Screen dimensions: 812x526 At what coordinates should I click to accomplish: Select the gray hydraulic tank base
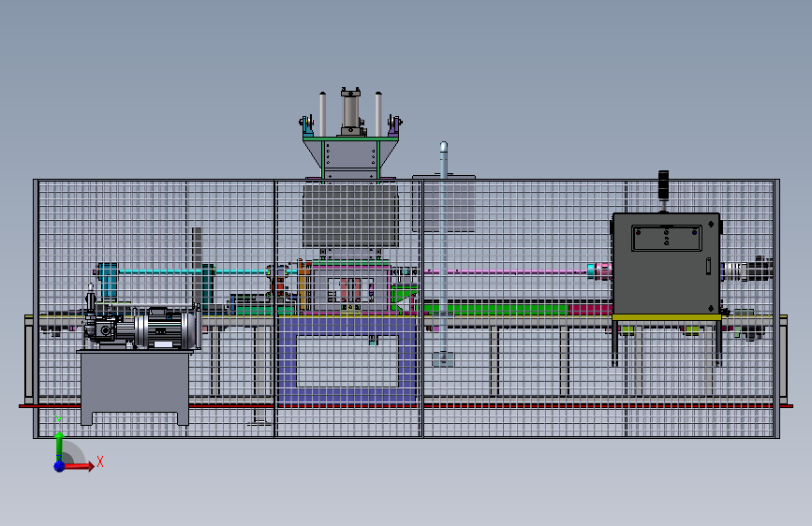click(x=135, y=387)
